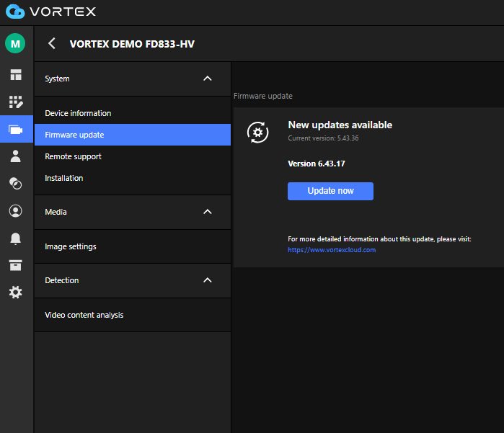Click the 'New updates available' heading
The height and width of the screenshot is (433, 504).
click(340, 125)
